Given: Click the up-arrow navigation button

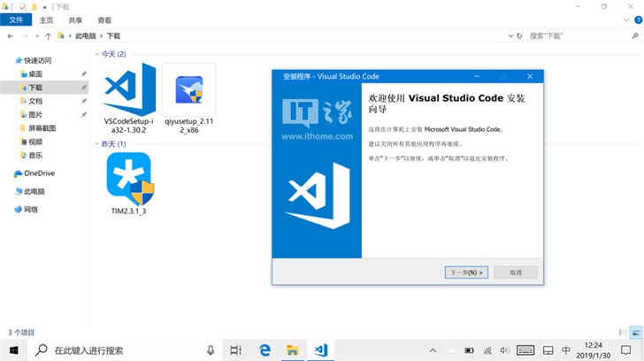Looking at the screenshot, I should point(47,36).
